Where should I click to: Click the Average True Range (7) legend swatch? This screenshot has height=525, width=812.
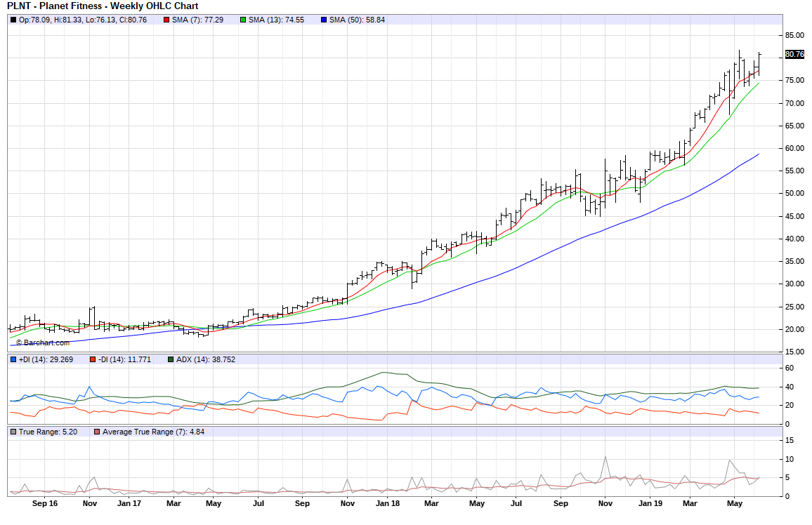(97, 432)
